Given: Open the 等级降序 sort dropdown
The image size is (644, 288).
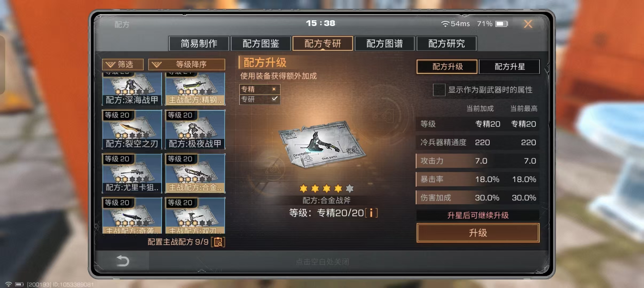Looking at the screenshot, I should click(x=186, y=64).
